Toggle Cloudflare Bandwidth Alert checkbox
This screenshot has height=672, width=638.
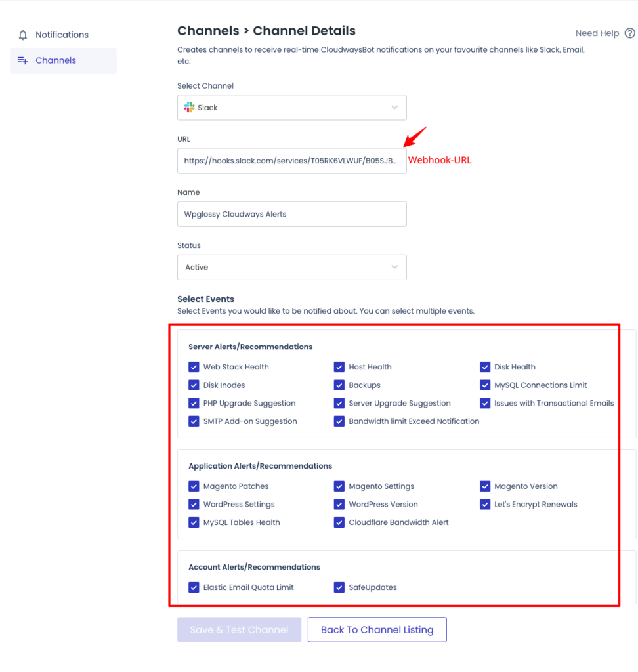pyautogui.click(x=339, y=522)
